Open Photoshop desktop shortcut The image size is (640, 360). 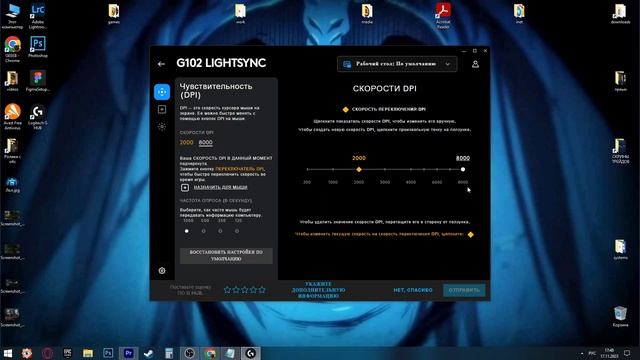pyautogui.click(x=38, y=47)
